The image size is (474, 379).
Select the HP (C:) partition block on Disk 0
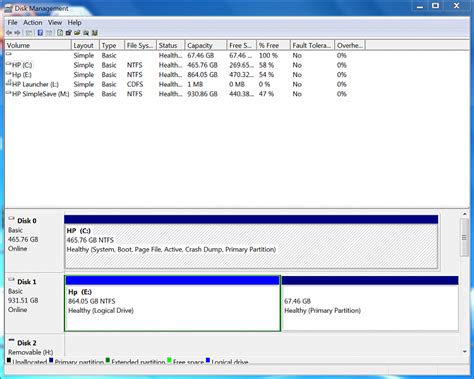click(x=251, y=242)
